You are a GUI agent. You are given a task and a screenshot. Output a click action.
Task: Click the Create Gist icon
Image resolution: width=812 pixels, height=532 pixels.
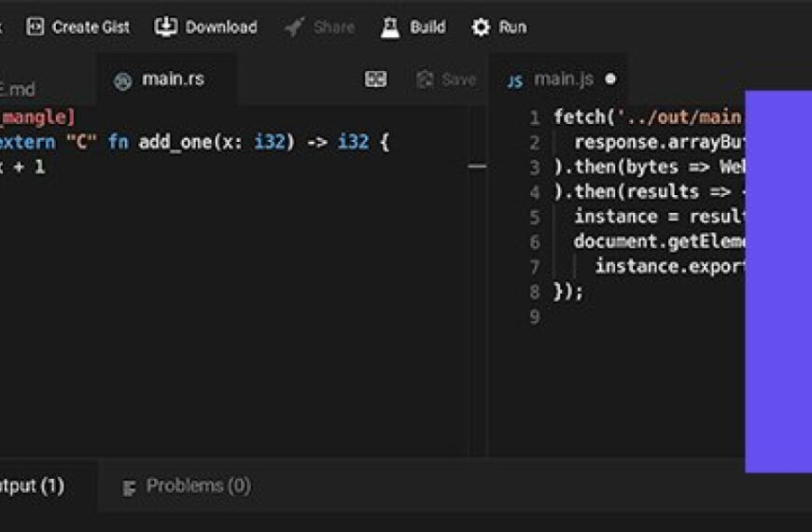point(35,26)
